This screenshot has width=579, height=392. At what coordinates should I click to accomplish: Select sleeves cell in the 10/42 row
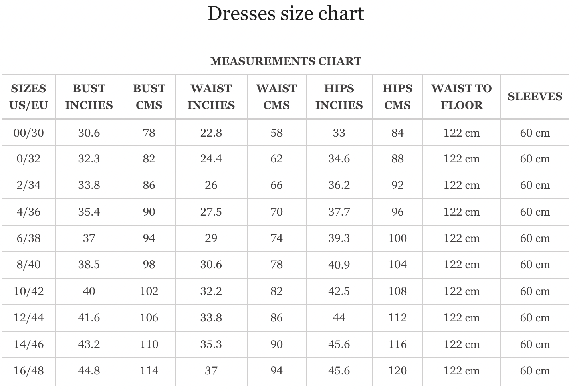pyautogui.click(x=535, y=291)
